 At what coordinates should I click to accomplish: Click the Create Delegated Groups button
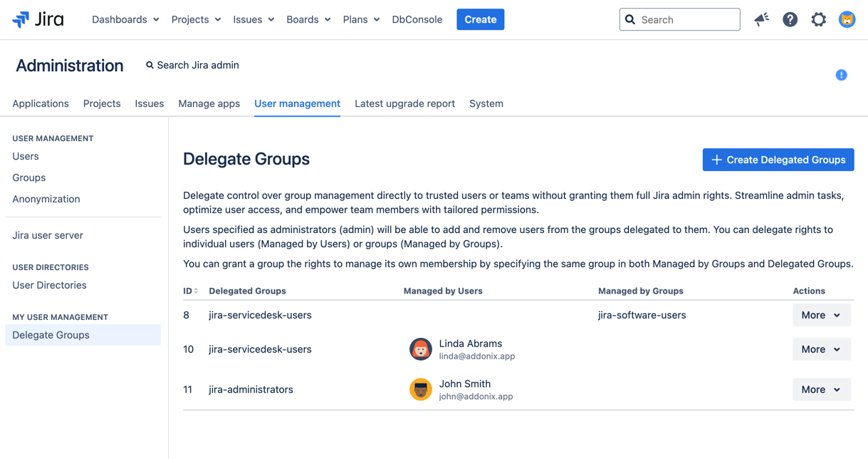(778, 160)
